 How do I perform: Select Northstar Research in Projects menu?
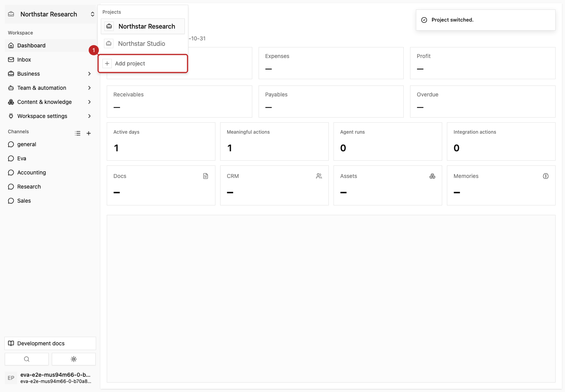143,26
